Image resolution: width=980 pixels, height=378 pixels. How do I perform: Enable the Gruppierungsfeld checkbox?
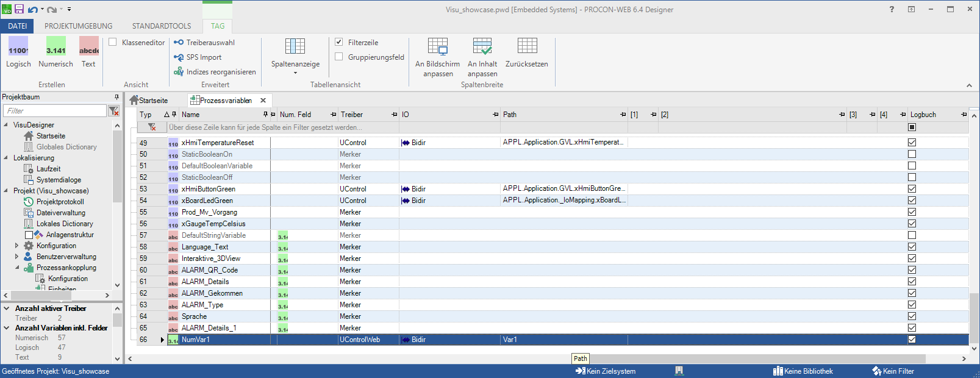coord(339,57)
